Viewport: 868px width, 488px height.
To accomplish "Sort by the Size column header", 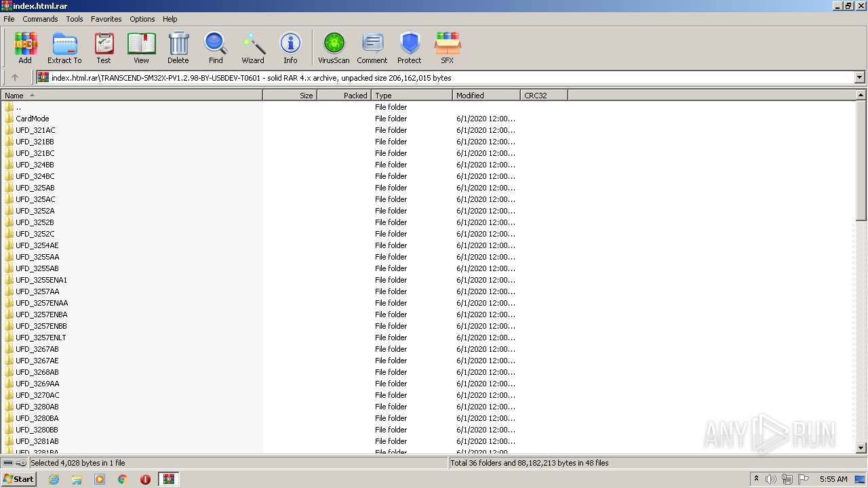I will coord(290,96).
